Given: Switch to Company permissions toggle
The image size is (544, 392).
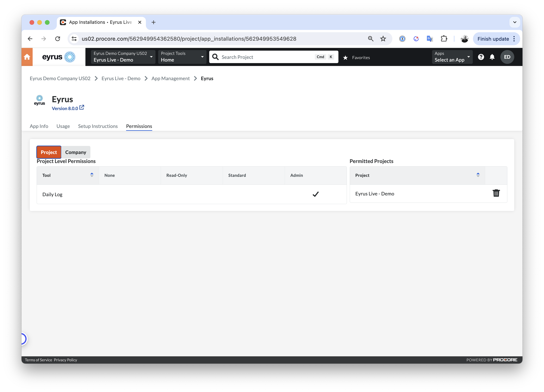Looking at the screenshot, I should [x=76, y=152].
